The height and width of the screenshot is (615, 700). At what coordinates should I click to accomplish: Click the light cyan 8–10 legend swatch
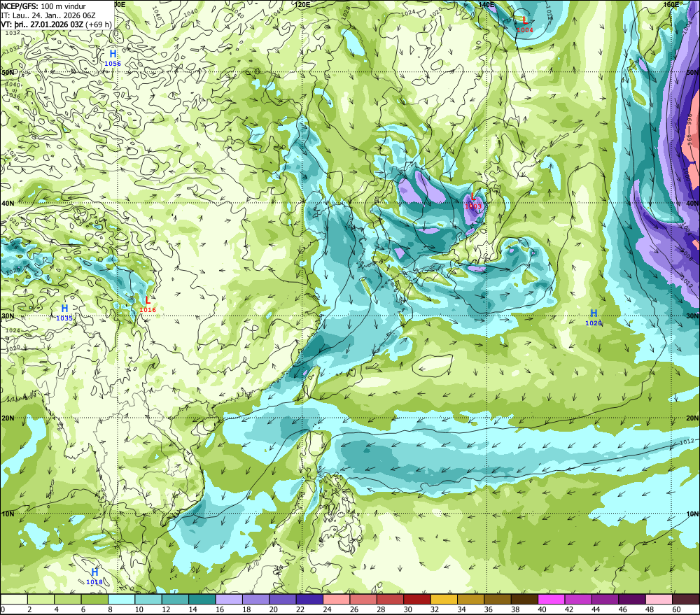[x=121, y=599]
